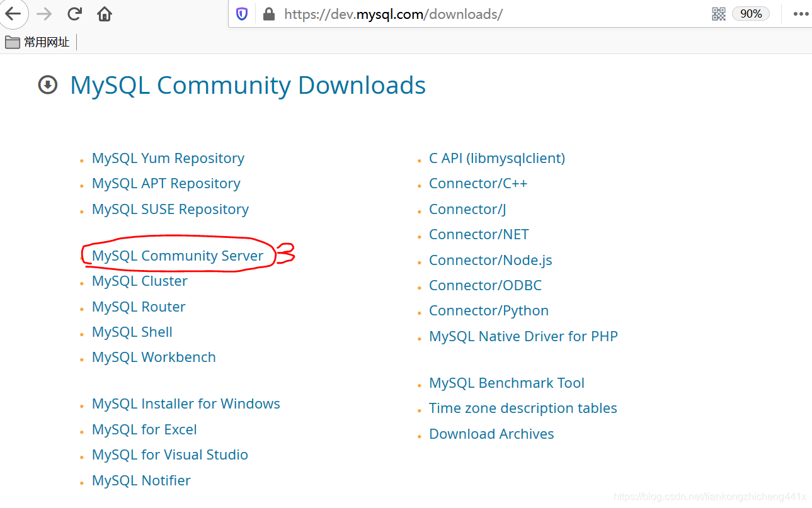Open MySQL Shell link
This screenshot has width=812, height=508.
pos(132,332)
